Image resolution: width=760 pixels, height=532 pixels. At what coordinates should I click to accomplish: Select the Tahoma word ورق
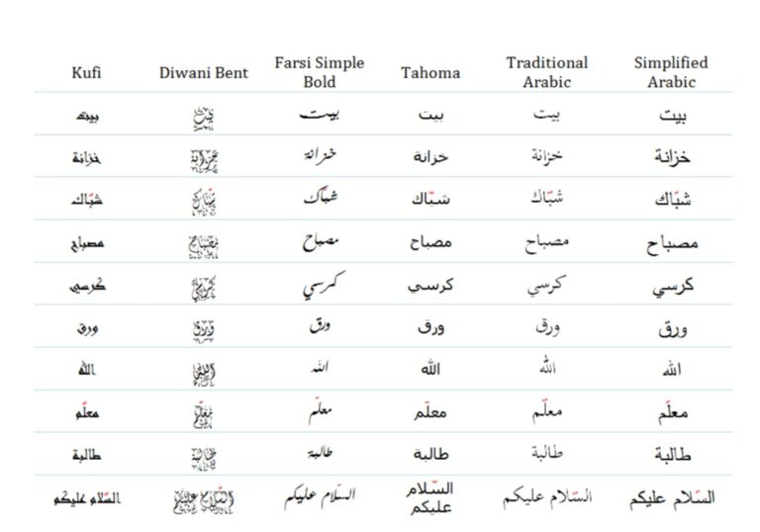pyautogui.click(x=429, y=327)
